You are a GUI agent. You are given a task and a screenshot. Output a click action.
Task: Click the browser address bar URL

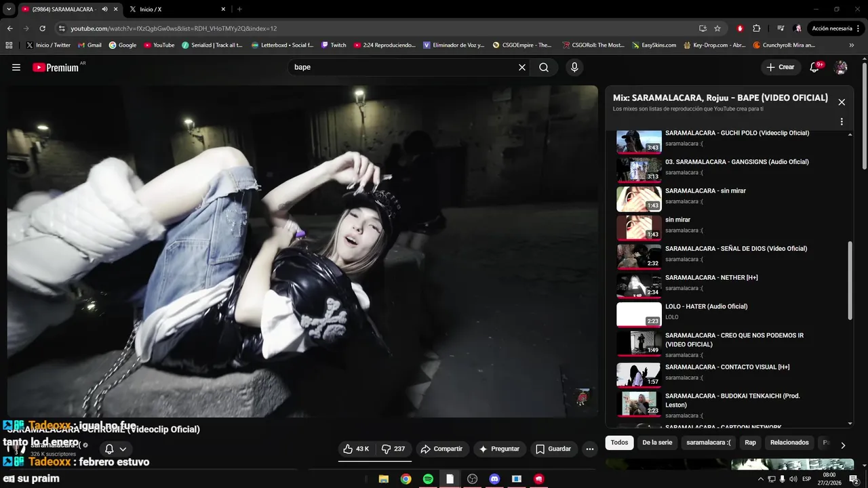tap(174, 28)
